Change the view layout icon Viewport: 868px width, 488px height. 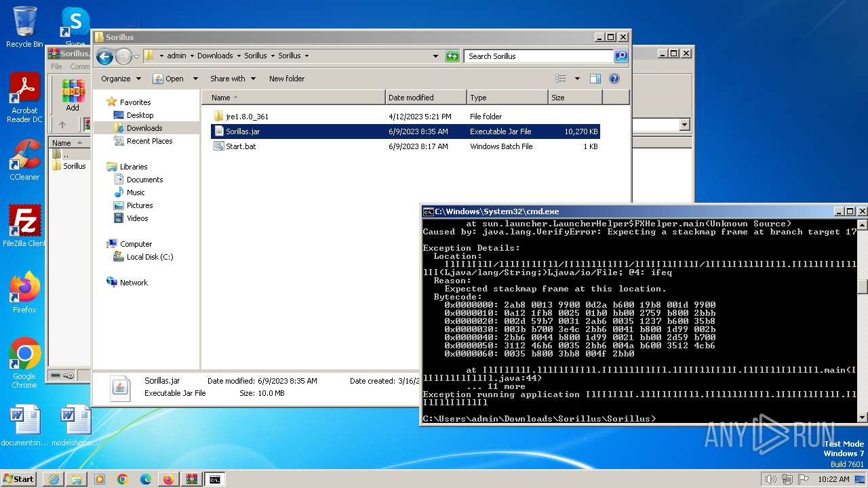561,79
